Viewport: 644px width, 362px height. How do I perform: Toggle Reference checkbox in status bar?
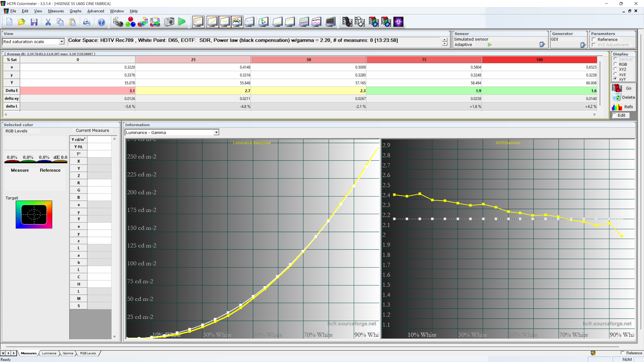pyautogui.click(x=623, y=353)
